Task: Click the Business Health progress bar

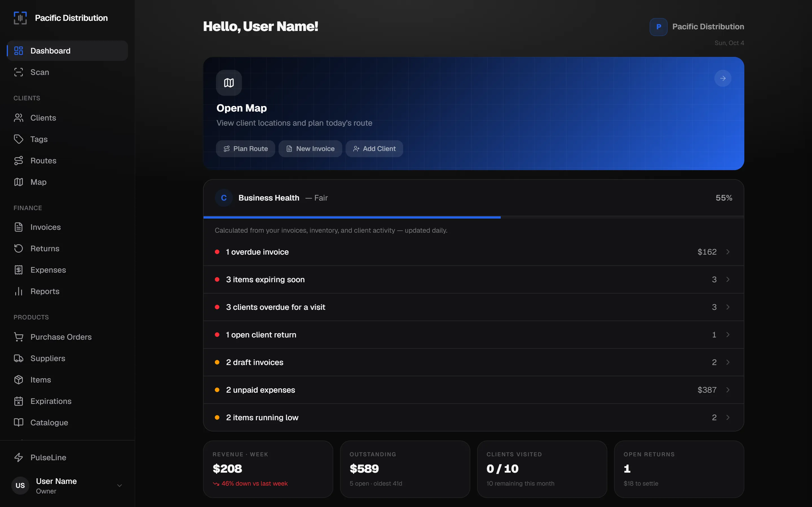Action: [x=473, y=217]
